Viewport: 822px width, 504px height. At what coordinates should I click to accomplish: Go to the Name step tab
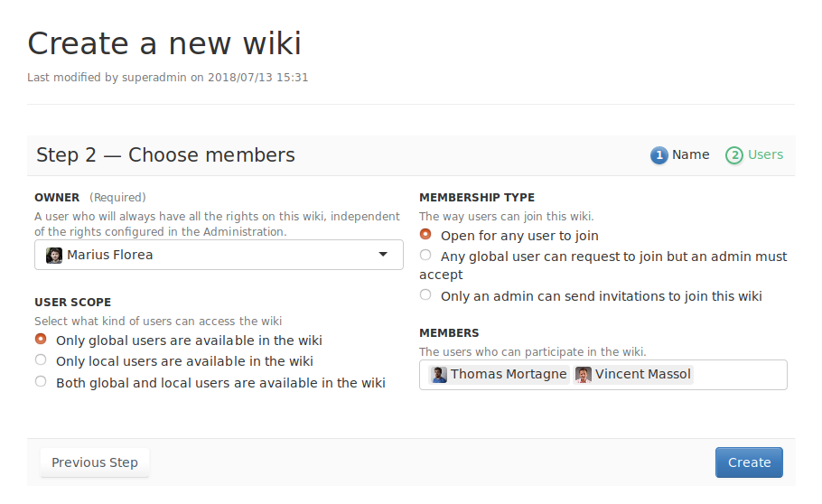(x=690, y=154)
